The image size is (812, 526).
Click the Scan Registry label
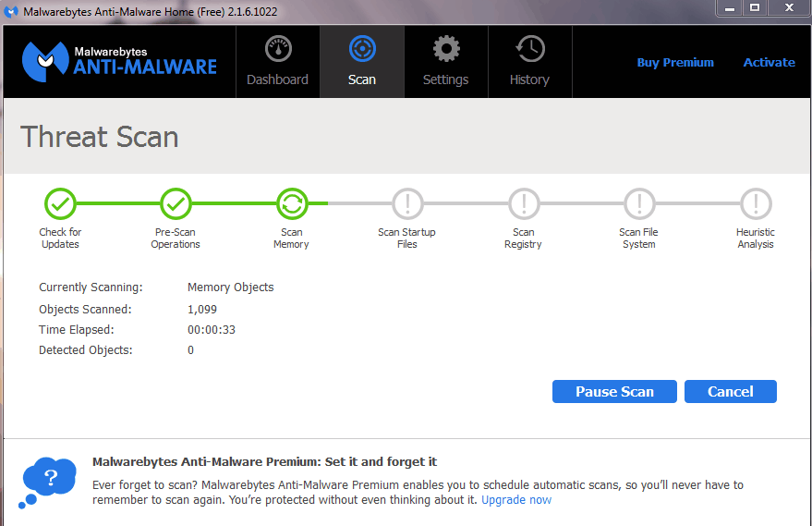click(x=523, y=239)
